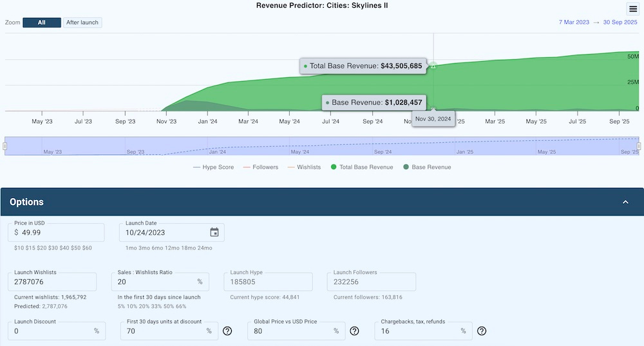Toggle Followers series in legend
Image resolution: width=644 pixels, height=346 pixels.
[x=261, y=167]
